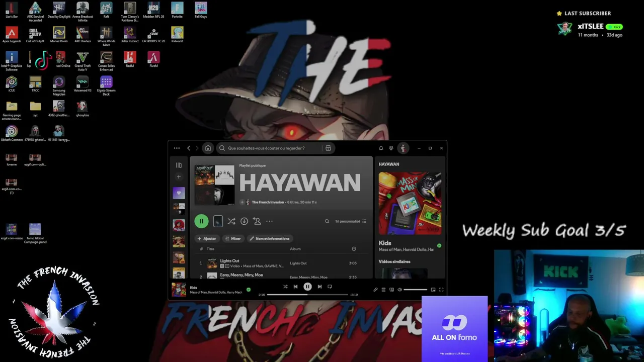Sort by Titre column header

[x=210, y=249]
